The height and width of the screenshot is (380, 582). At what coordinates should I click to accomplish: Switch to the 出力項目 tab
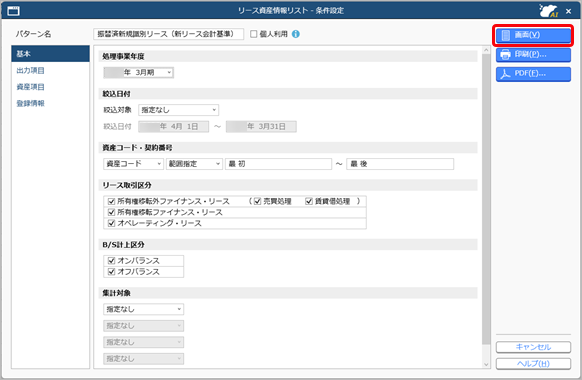tap(30, 71)
